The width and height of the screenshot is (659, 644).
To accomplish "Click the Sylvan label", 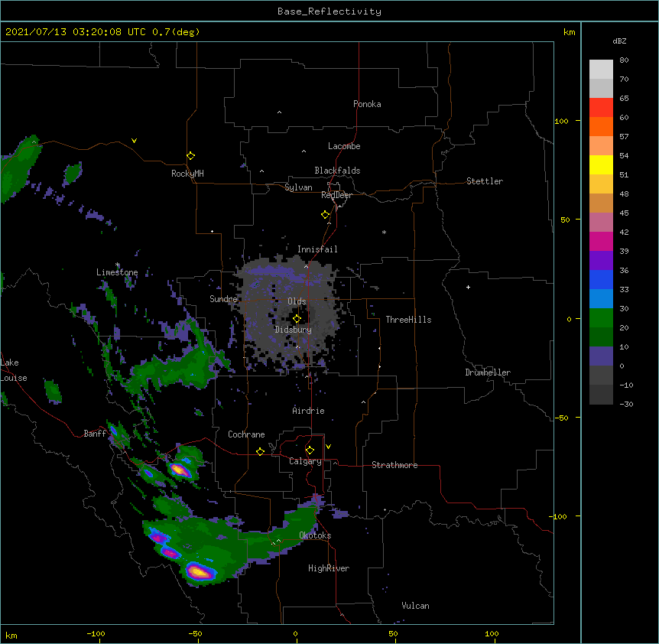I will tap(298, 187).
